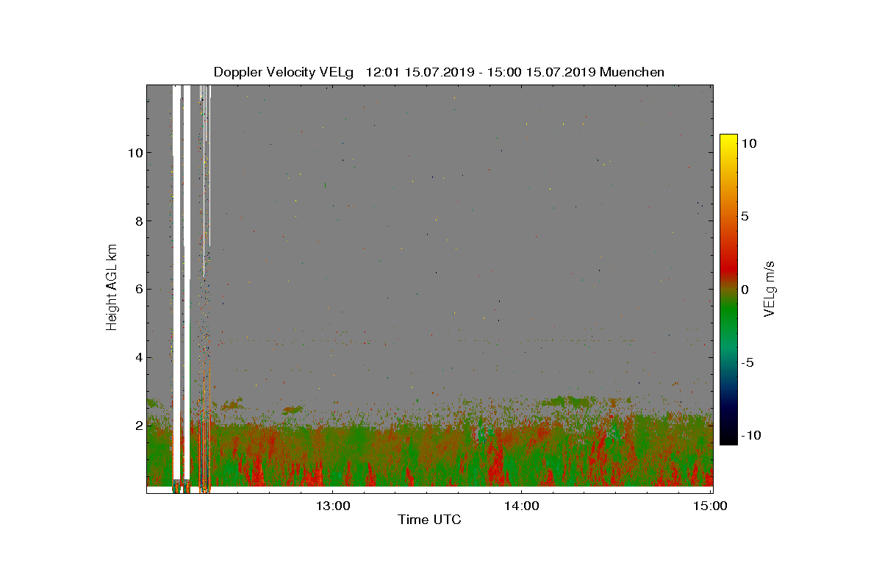
Task: Click the Time UTC axis title
Action: click(430, 520)
